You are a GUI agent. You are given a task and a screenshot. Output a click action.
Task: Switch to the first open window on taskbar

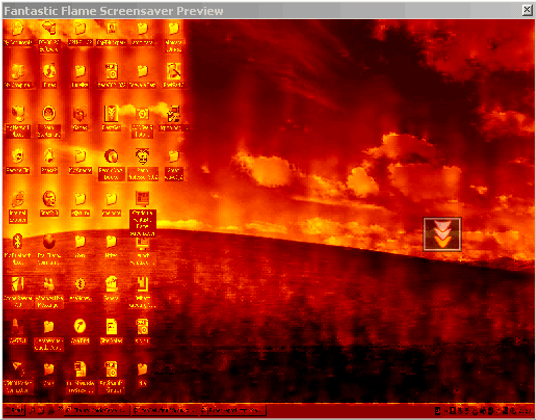(x=97, y=410)
